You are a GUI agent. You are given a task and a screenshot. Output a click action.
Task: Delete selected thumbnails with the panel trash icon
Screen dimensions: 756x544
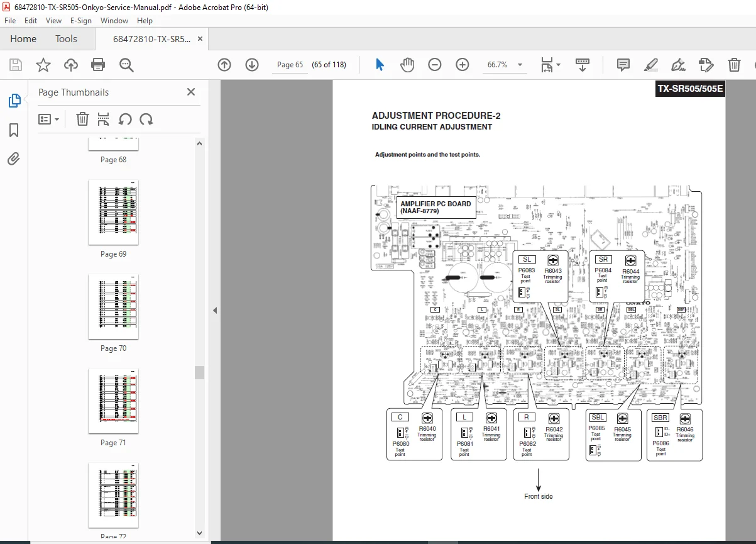[x=82, y=119]
